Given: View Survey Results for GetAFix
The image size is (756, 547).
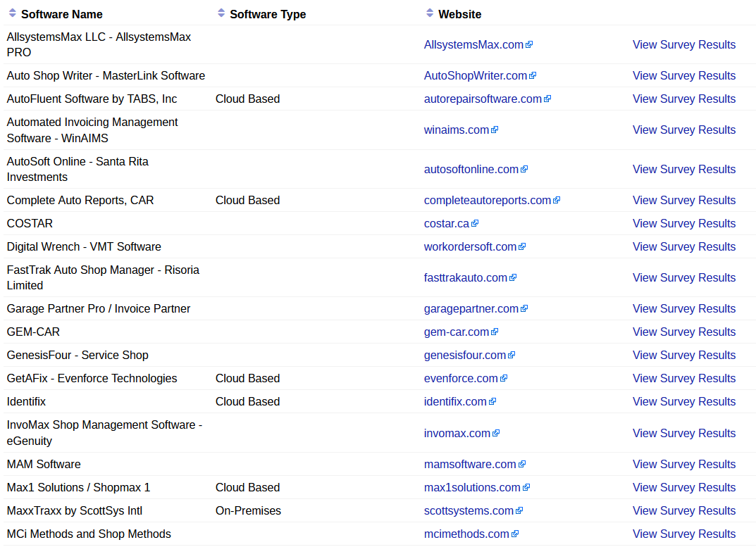Looking at the screenshot, I should (683, 378).
